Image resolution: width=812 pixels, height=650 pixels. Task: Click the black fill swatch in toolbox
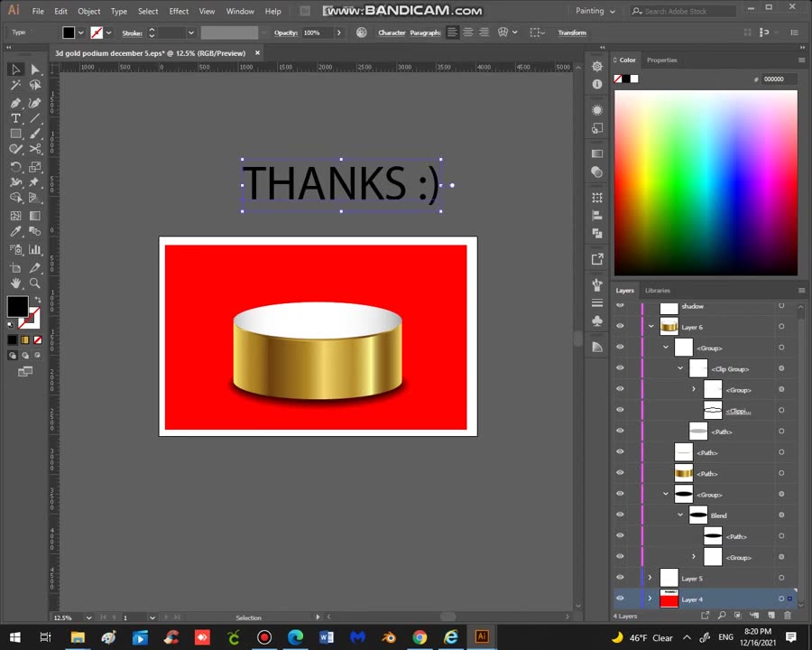pyautogui.click(x=17, y=307)
